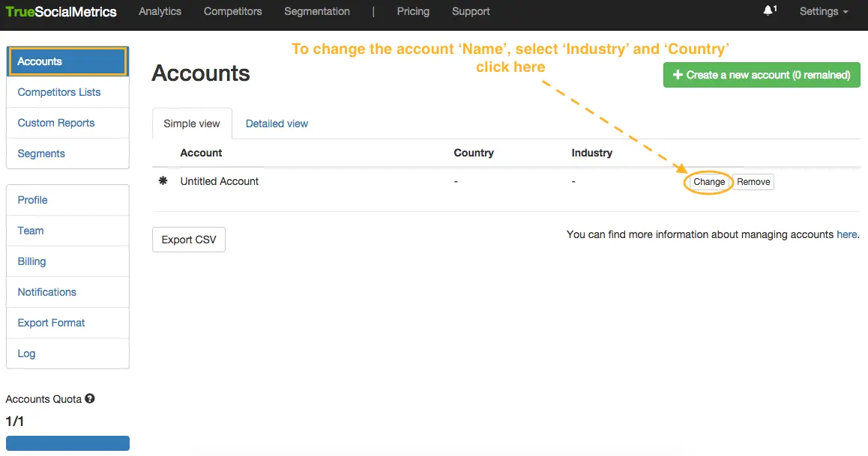This screenshot has height=456, width=868.
Task: Click the asterisk icon beside Untitled Account
Action: tap(163, 181)
